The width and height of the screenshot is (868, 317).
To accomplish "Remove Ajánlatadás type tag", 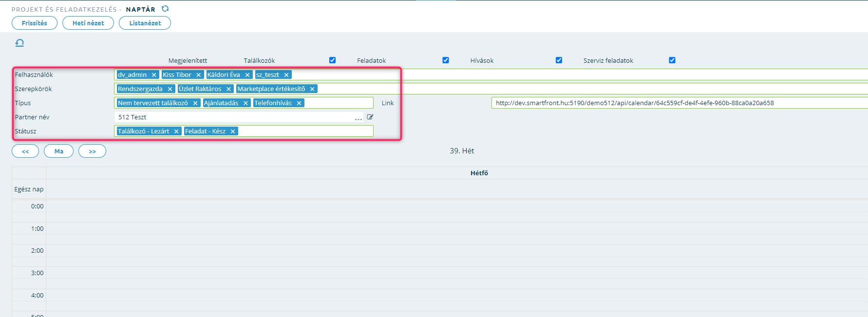I will (x=246, y=103).
